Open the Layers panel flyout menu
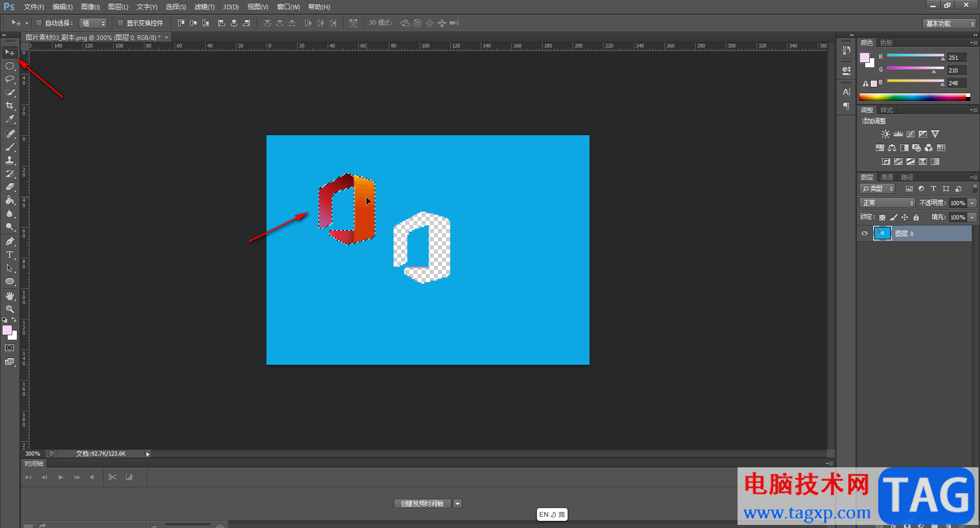Screen dimensions: 980x528 (x=974, y=177)
